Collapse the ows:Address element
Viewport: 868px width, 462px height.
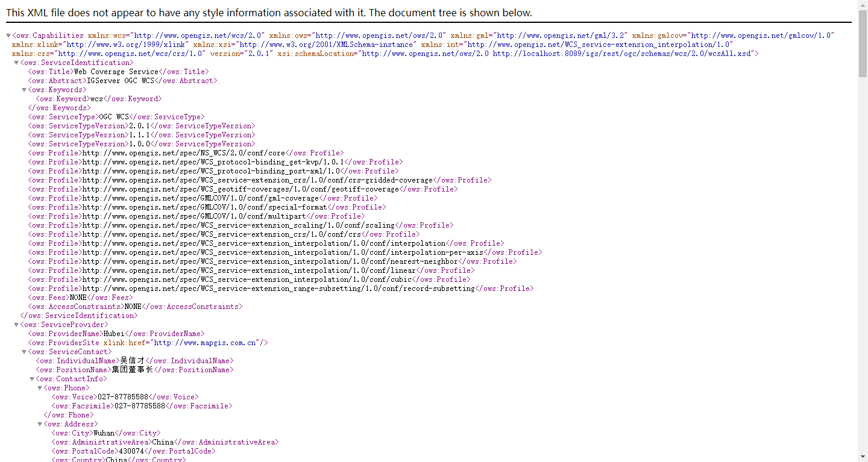pos(40,424)
